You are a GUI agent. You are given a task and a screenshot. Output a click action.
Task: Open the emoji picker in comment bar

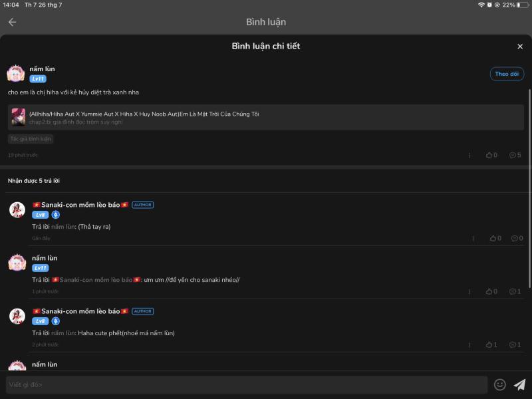[x=500, y=384]
